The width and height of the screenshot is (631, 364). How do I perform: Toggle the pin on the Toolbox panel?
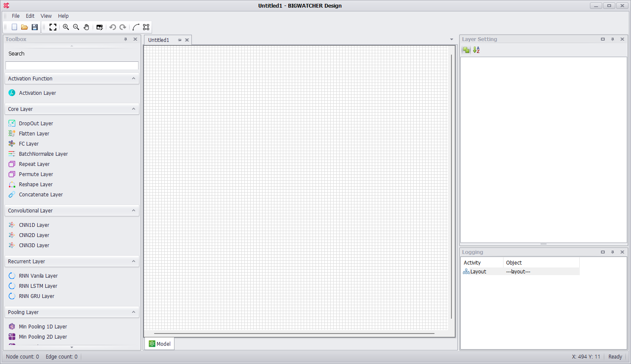125,39
